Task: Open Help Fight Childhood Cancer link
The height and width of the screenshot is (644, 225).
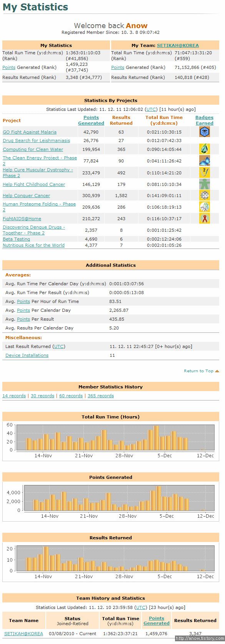Action: (34, 184)
